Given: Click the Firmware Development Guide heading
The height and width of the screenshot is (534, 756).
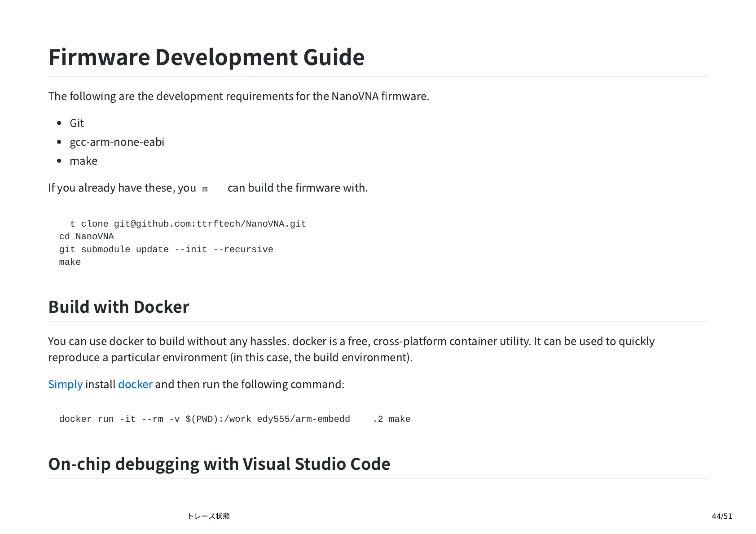Looking at the screenshot, I should pyautogui.click(x=206, y=57).
